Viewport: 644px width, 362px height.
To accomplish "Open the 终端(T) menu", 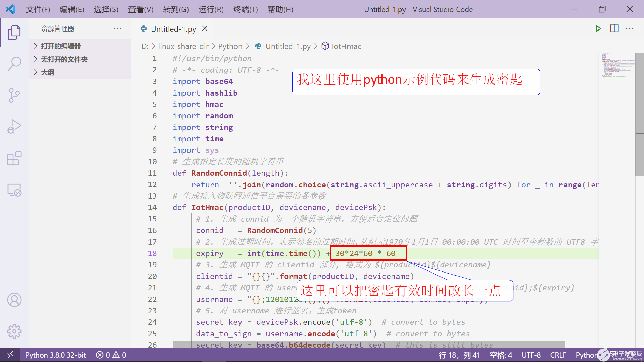I will [x=246, y=9].
